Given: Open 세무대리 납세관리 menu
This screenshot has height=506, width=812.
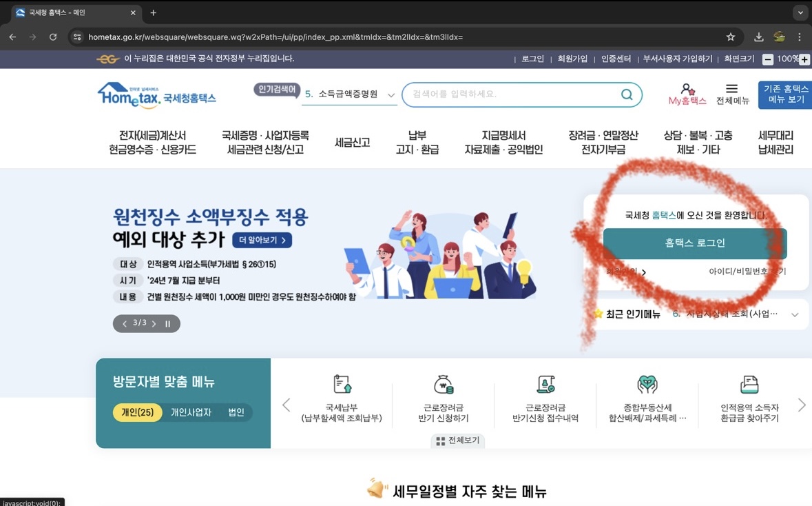Looking at the screenshot, I should pyautogui.click(x=775, y=142).
